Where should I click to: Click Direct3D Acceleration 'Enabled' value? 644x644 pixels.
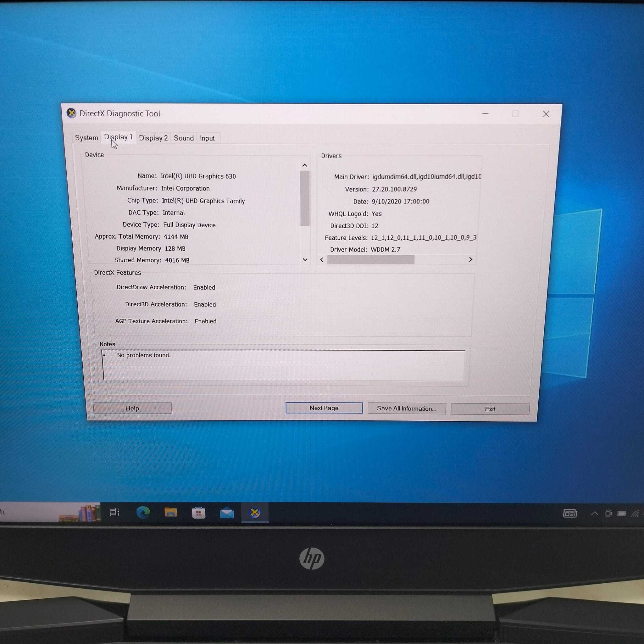coord(205,304)
